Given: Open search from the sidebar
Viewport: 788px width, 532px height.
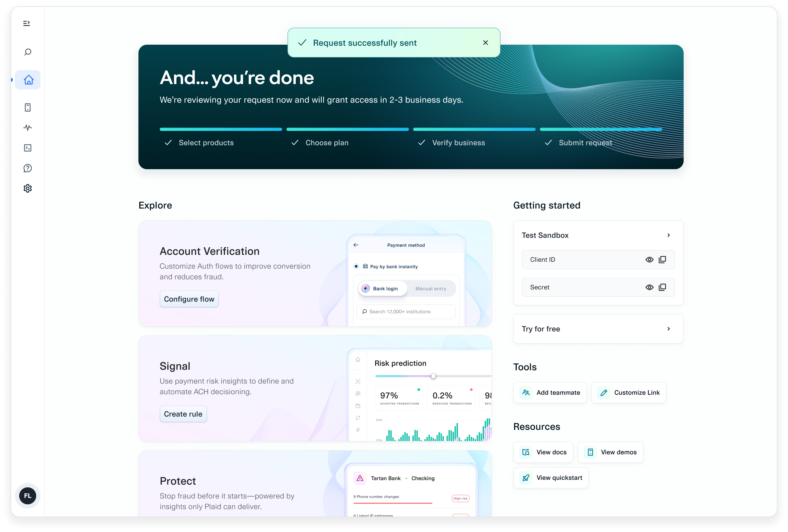Looking at the screenshot, I should pyautogui.click(x=28, y=52).
